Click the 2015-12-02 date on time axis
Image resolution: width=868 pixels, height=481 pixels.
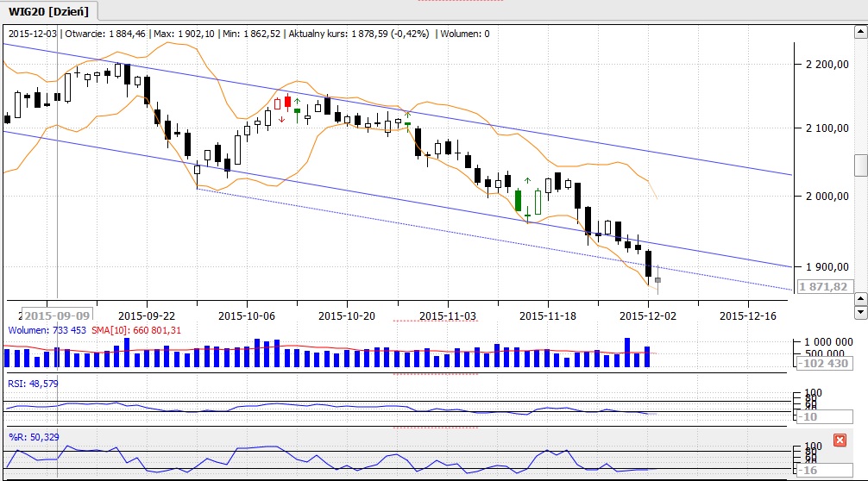click(x=649, y=315)
